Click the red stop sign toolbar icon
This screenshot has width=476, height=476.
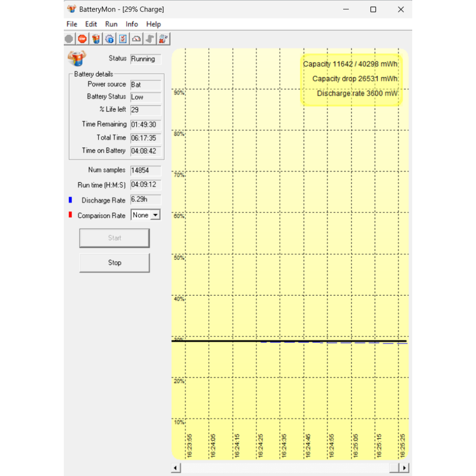[82, 39]
